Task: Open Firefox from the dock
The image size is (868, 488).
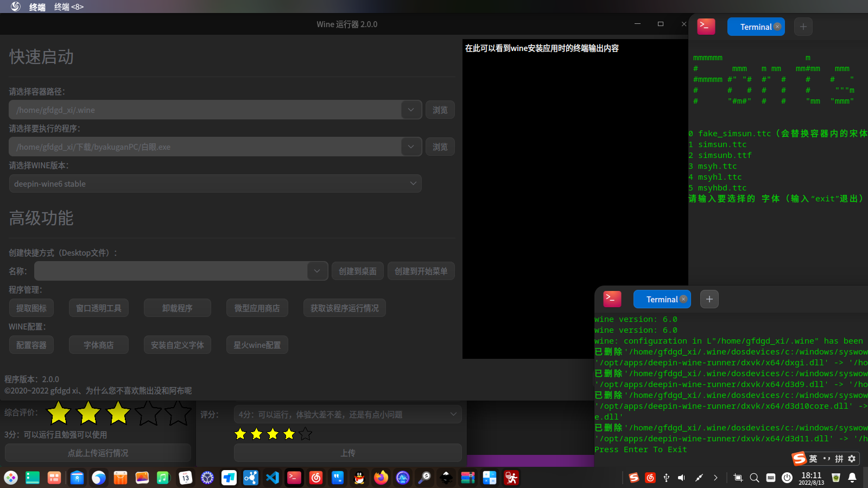Action: point(381,478)
